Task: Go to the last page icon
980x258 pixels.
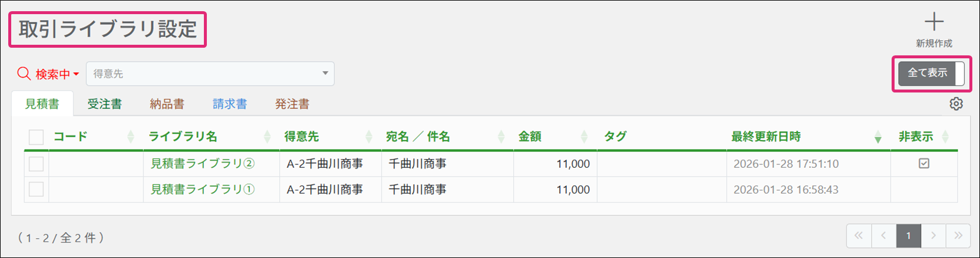Action: [958, 236]
